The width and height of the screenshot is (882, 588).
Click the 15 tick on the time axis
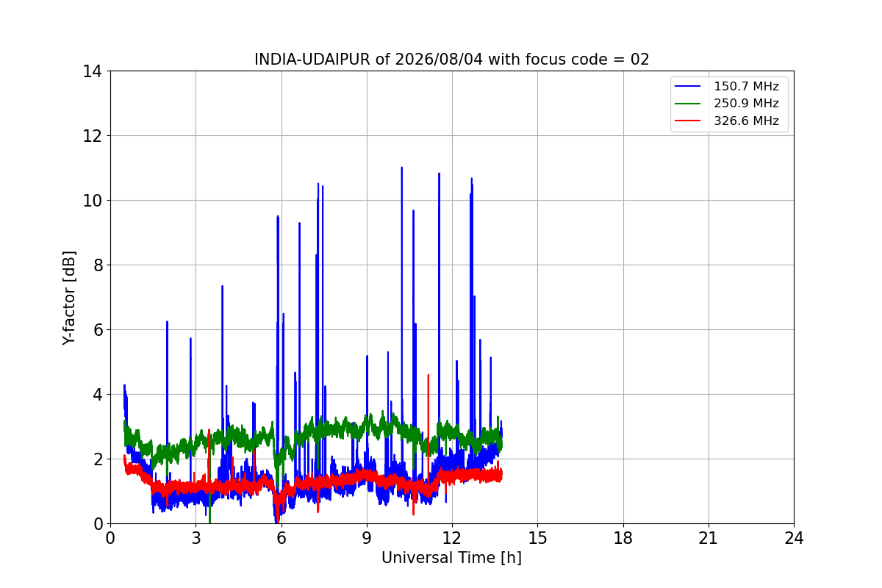pyautogui.click(x=537, y=538)
